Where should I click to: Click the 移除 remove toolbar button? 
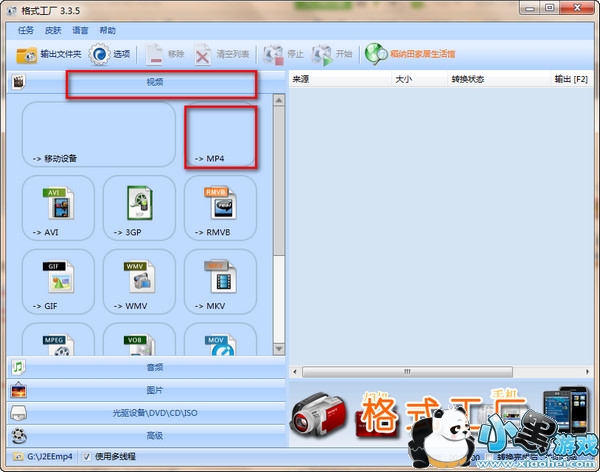tap(165, 54)
